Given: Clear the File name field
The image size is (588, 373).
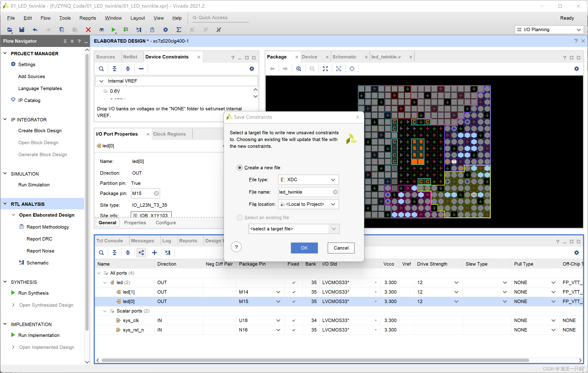Looking at the screenshot, I should pyautogui.click(x=335, y=192).
